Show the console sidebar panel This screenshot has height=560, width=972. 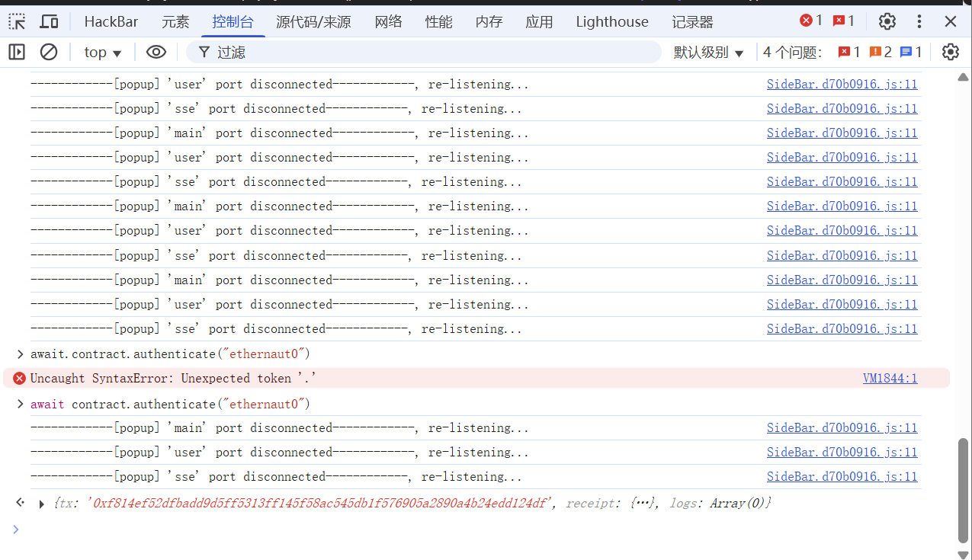point(17,52)
